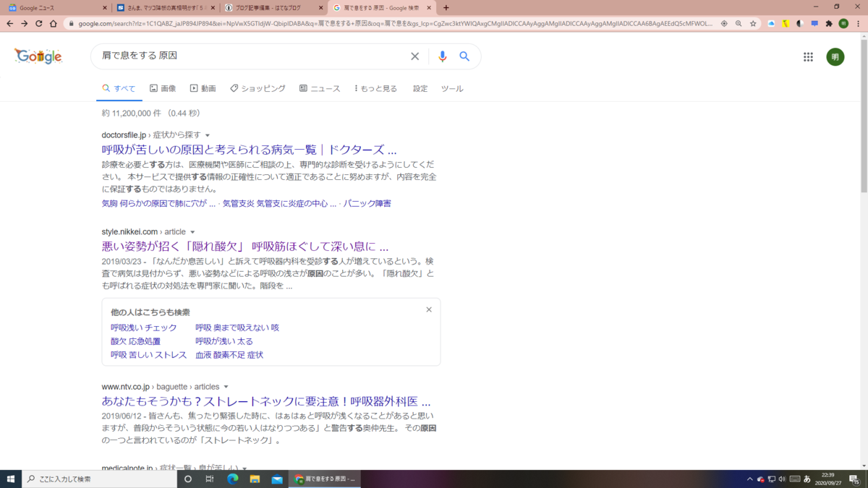This screenshot has width=868, height=488.
Task: Click the zoom magnifier icon in address bar
Action: pos(739,23)
